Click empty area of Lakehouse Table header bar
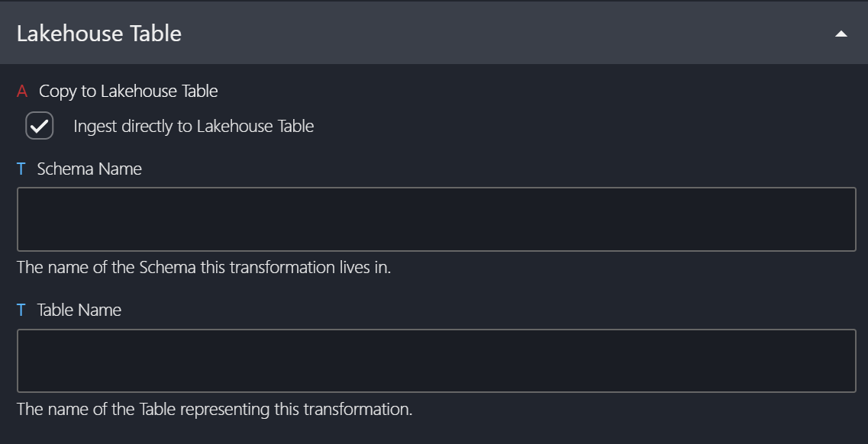868x444 pixels. point(496,34)
